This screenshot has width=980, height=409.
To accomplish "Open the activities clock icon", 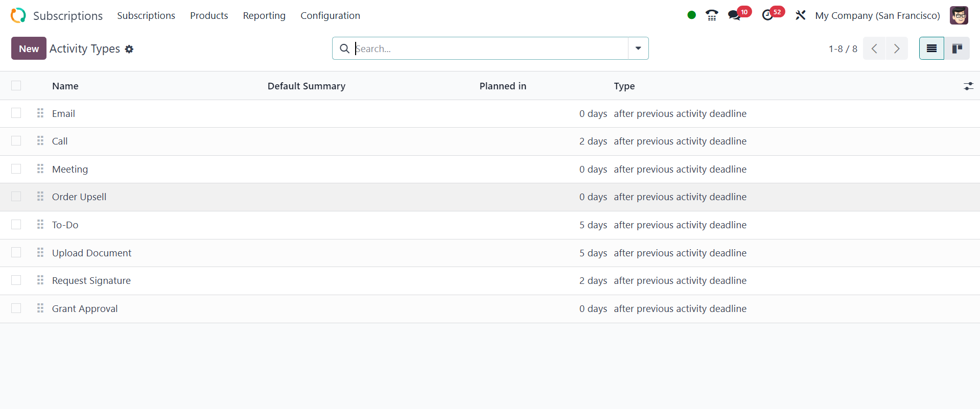I will coord(767,15).
